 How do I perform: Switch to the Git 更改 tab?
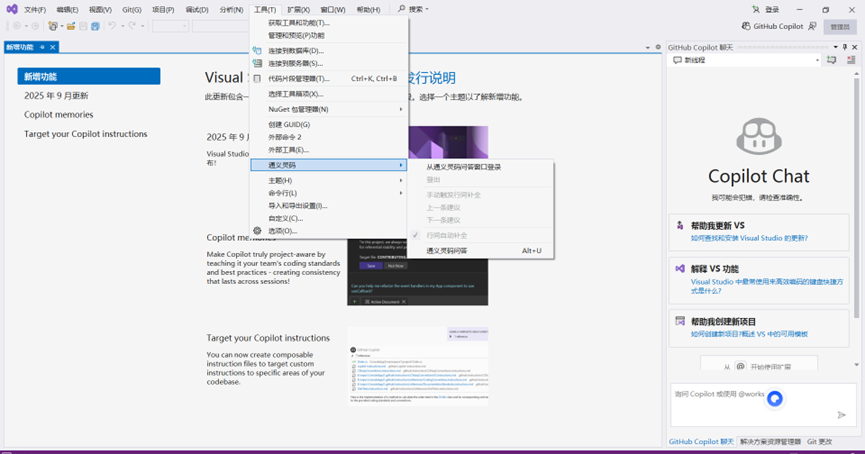(819, 441)
